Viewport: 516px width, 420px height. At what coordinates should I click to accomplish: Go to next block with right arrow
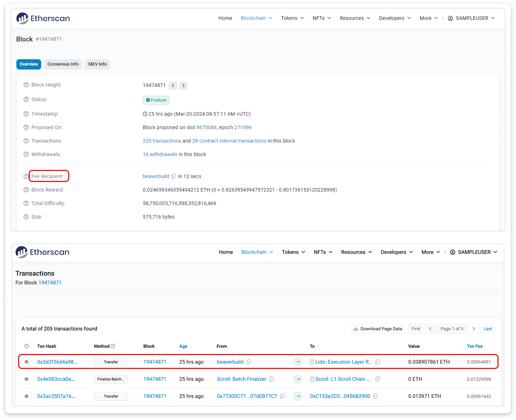(183, 85)
